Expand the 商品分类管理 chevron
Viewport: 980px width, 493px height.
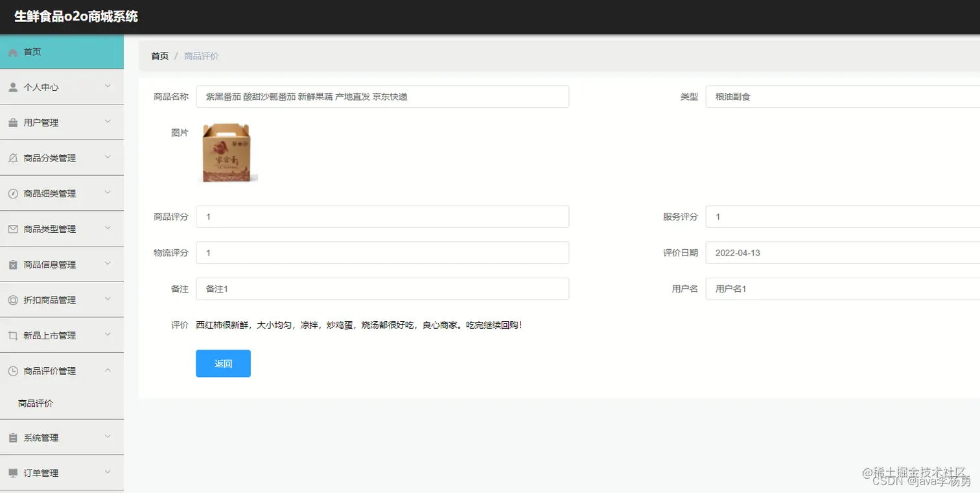point(108,157)
